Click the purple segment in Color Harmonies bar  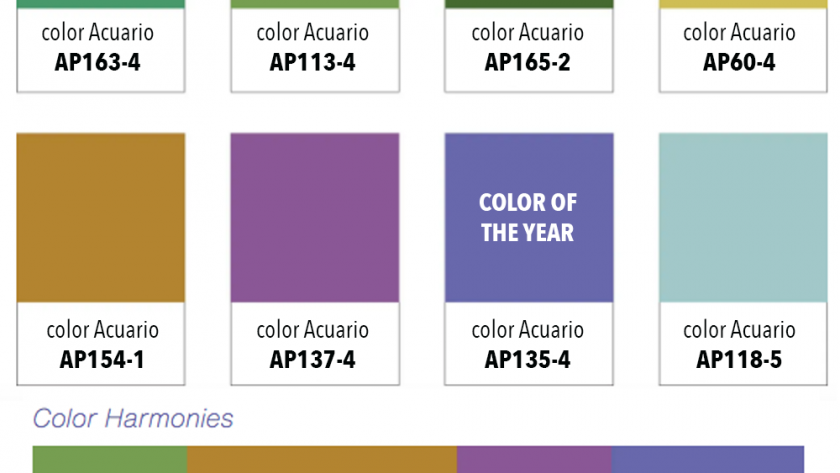[x=534, y=460]
